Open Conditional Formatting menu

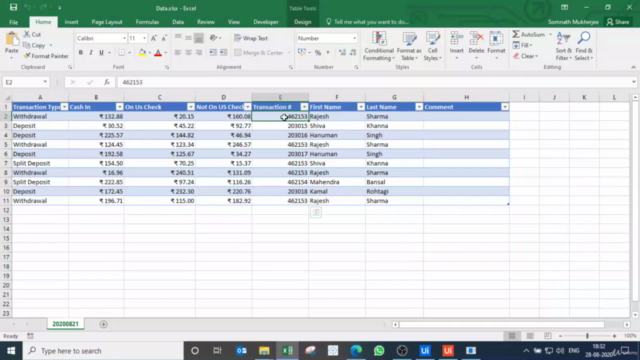(379, 46)
